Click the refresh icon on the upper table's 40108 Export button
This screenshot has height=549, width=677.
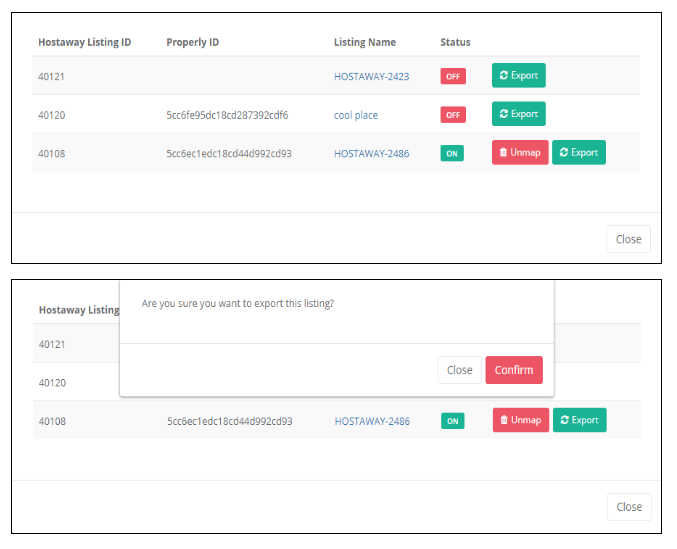pyautogui.click(x=564, y=153)
